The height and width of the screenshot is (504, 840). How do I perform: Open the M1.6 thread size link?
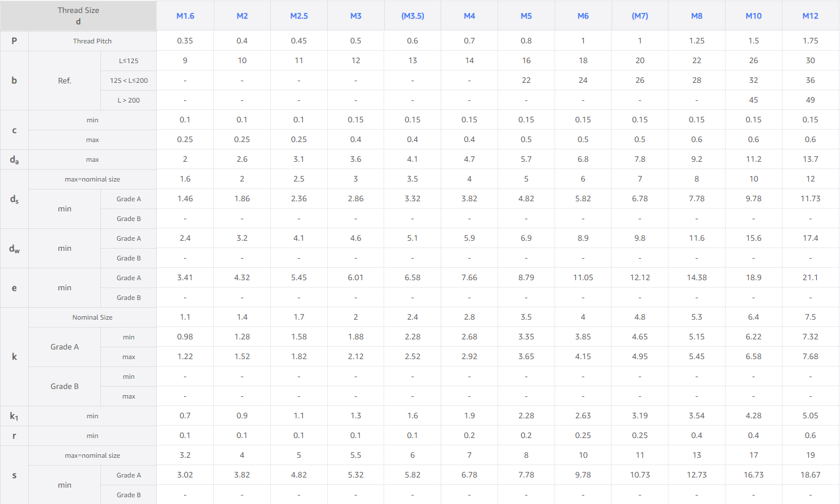(x=185, y=16)
